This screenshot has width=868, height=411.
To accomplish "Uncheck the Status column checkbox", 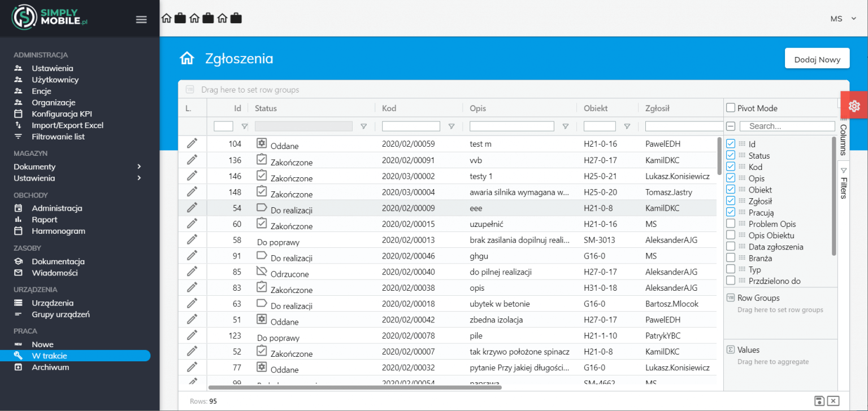I will [731, 155].
